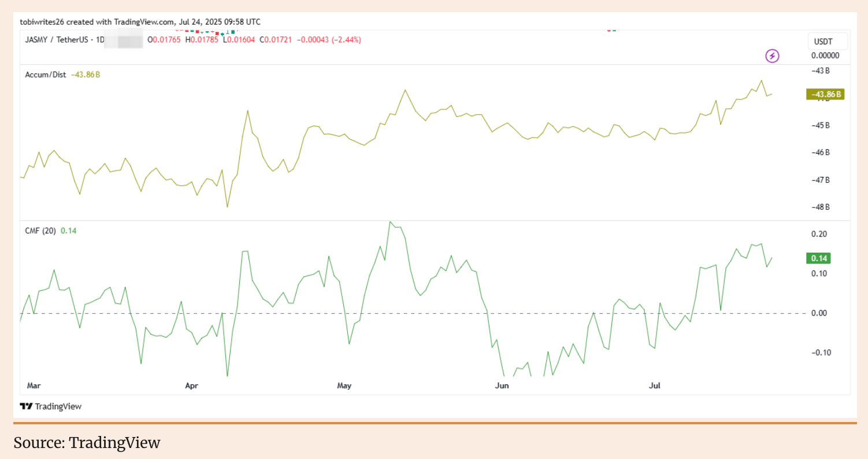The height and width of the screenshot is (459, 868).
Task: Click the olive -43.86 B price tag
Action: coord(825,94)
